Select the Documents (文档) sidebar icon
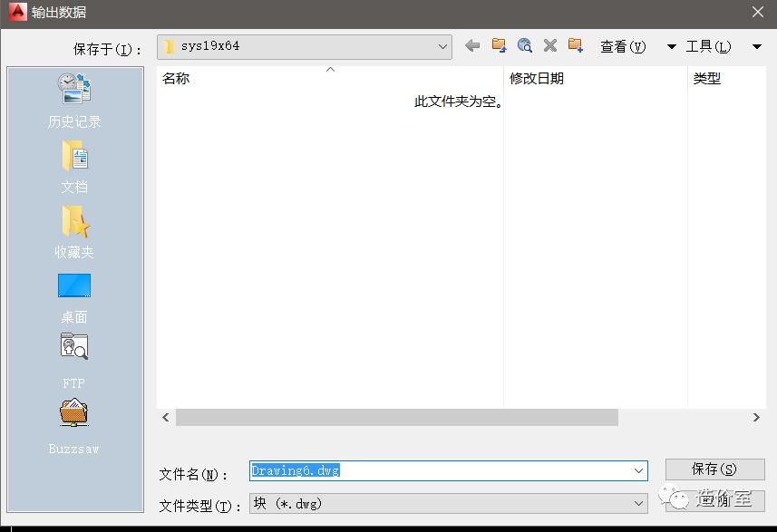 pos(73,156)
